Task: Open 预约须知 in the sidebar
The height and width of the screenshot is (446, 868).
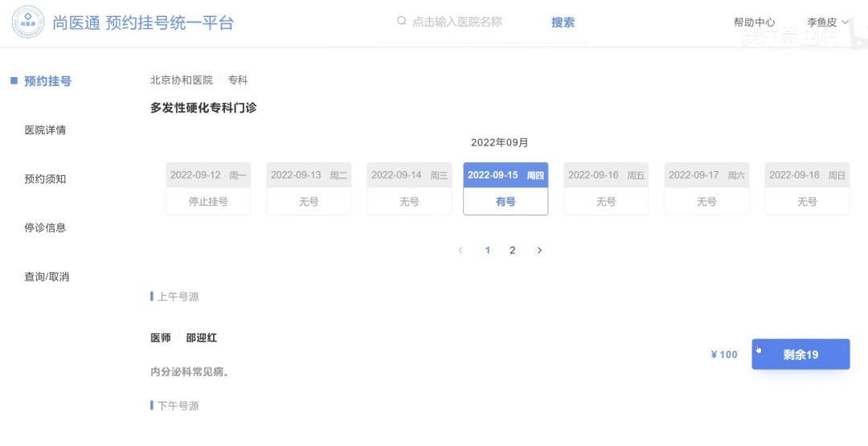Action: pyautogui.click(x=45, y=179)
